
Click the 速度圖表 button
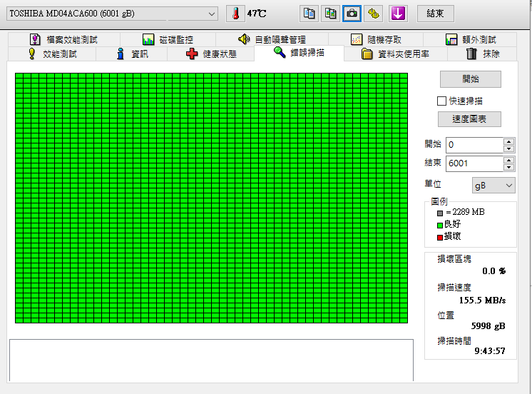(469, 119)
